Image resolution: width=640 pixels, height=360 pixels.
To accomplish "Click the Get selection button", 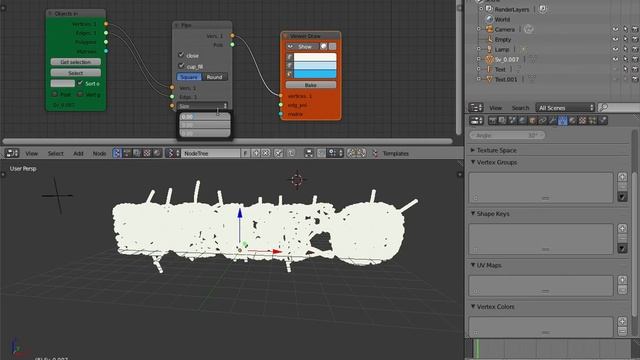I will 76,62.
